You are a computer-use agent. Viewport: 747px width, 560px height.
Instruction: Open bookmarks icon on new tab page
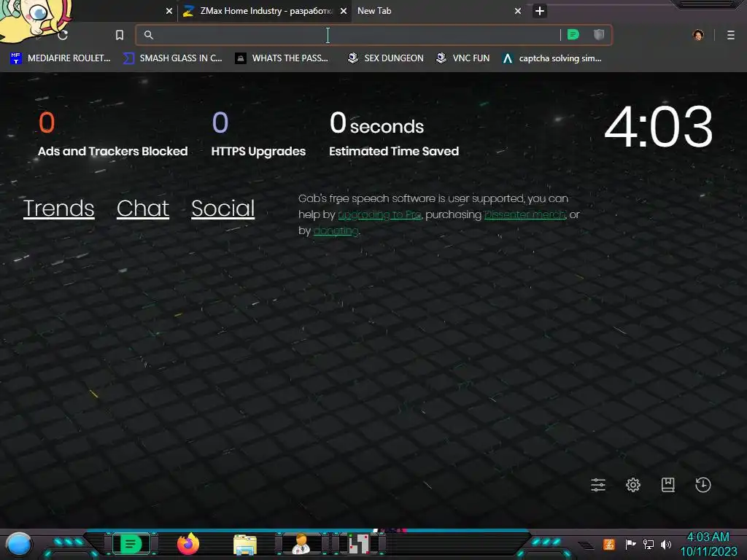668,485
